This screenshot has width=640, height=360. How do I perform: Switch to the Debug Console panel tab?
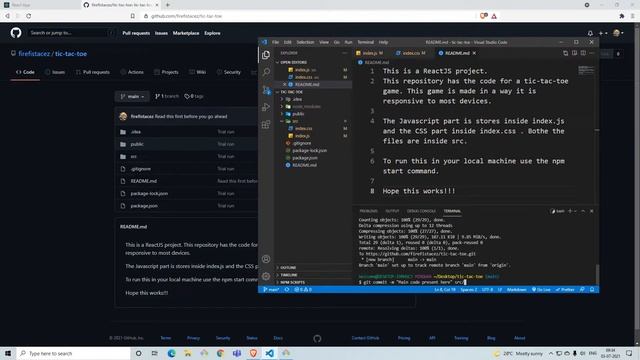[x=421, y=211]
